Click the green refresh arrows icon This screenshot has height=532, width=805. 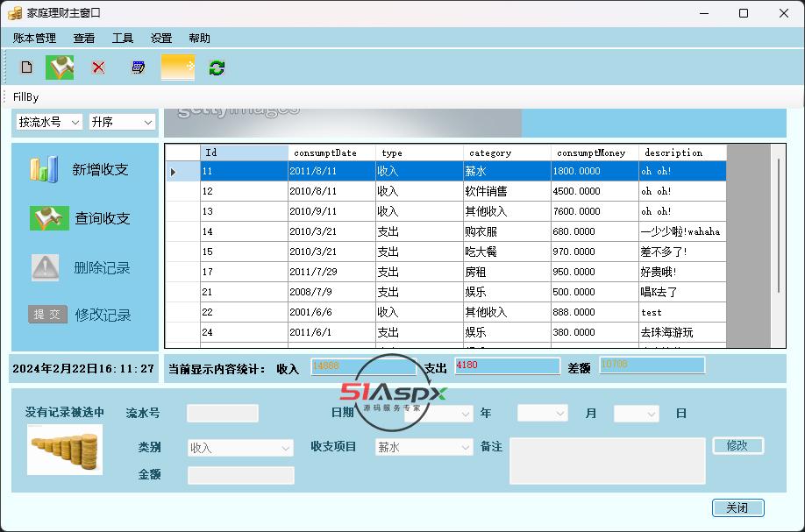217,67
